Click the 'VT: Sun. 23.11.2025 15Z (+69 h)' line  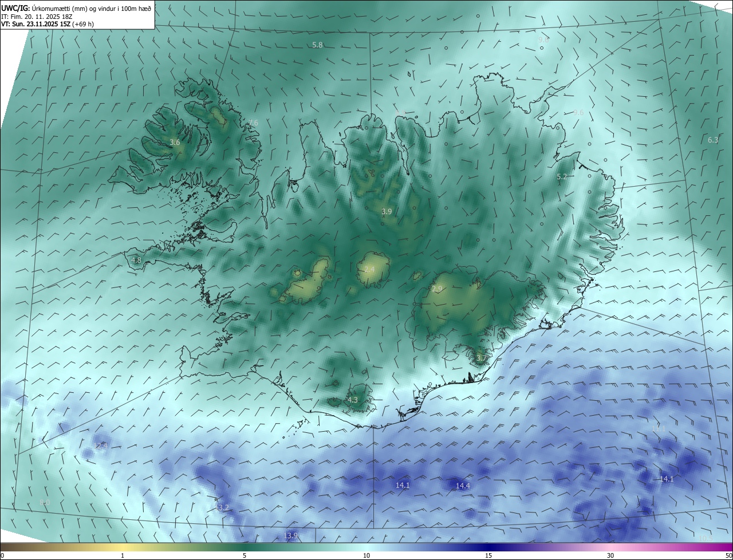point(48,25)
